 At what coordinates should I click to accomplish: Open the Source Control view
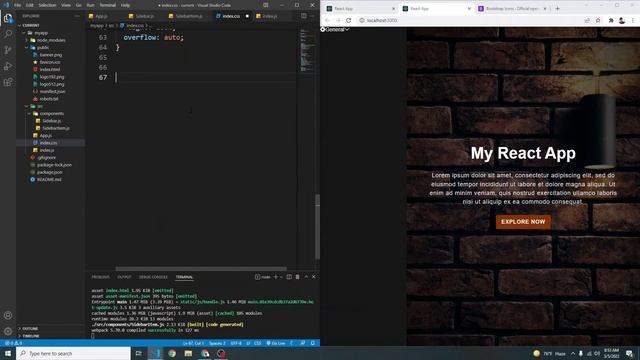click(x=8, y=50)
